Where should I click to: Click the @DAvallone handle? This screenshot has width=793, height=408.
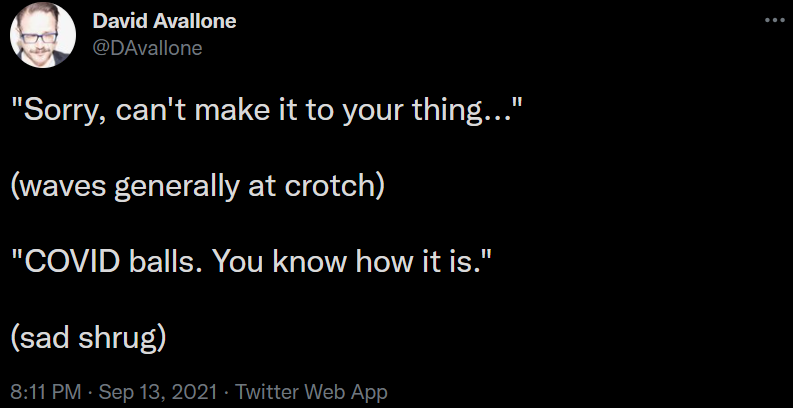tap(147, 48)
